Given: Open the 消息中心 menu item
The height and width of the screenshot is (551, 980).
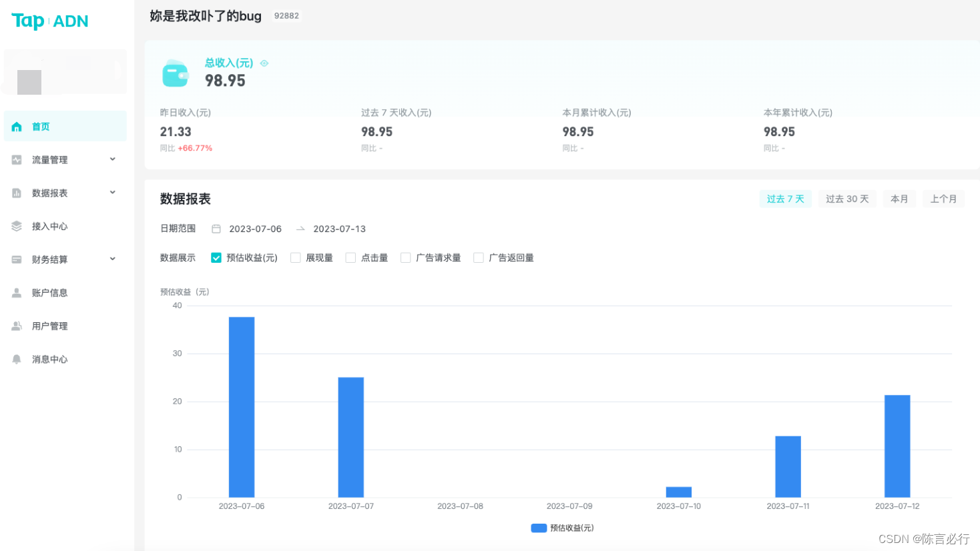Looking at the screenshot, I should click(65, 359).
